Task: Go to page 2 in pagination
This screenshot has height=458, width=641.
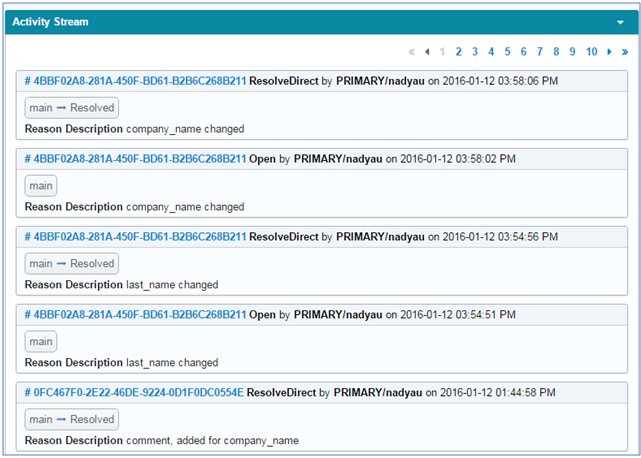Action: (x=458, y=52)
